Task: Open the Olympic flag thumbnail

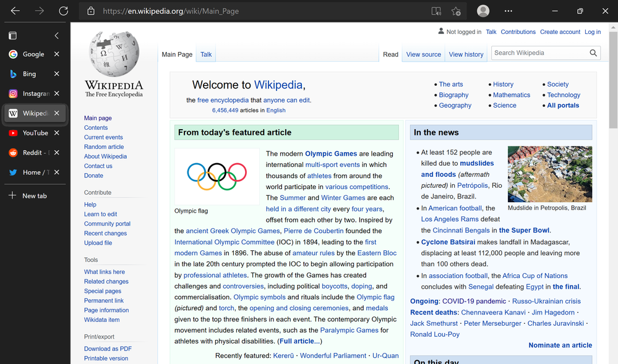Action: coord(217,176)
